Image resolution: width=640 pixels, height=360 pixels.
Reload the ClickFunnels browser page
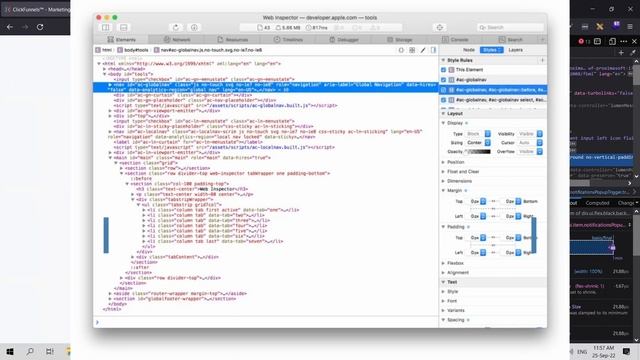(40, 27)
